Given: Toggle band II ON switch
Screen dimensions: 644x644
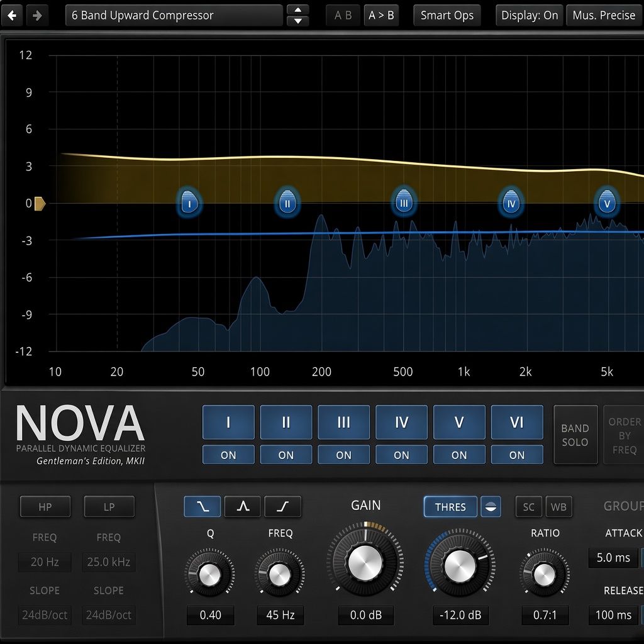Looking at the screenshot, I should pyautogui.click(x=286, y=455).
